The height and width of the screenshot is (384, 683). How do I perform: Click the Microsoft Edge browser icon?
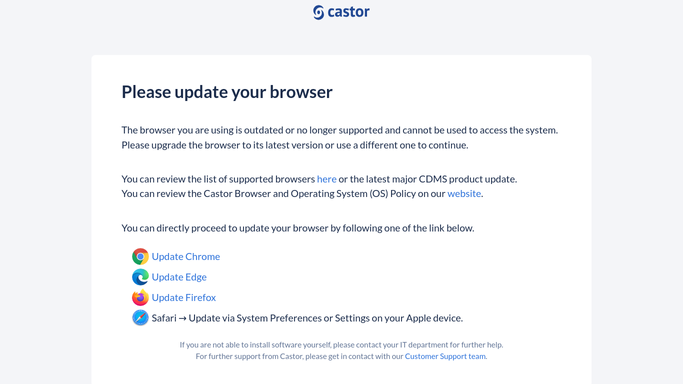point(140,277)
